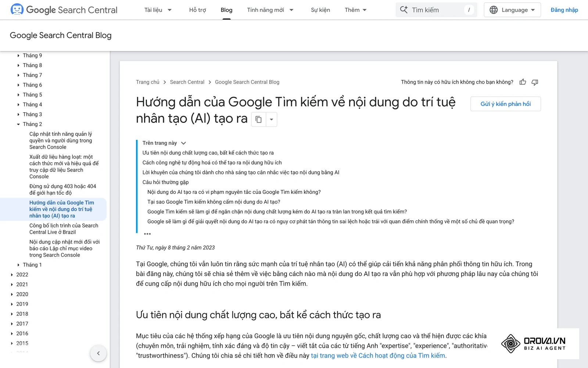Click the 'Trang chủ' breadcrumb link

click(x=148, y=82)
